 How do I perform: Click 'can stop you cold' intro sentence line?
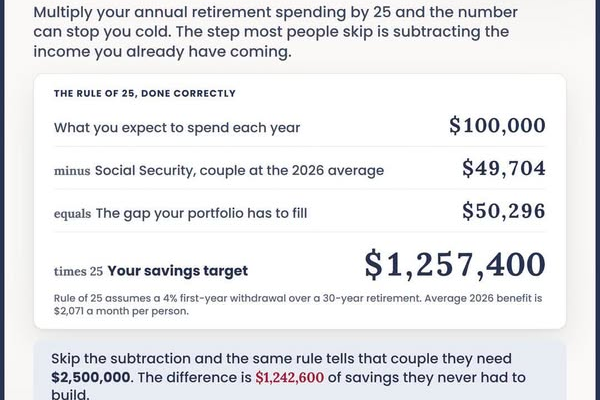coord(271,32)
